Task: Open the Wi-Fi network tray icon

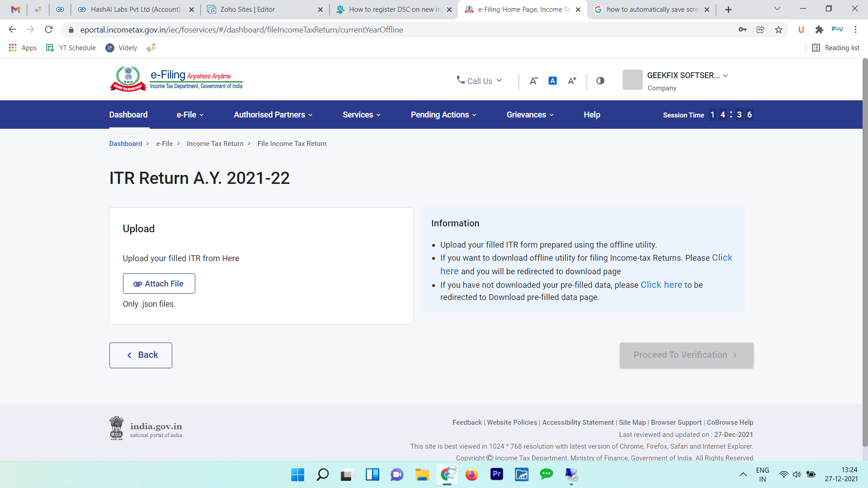Action: (783, 474)
